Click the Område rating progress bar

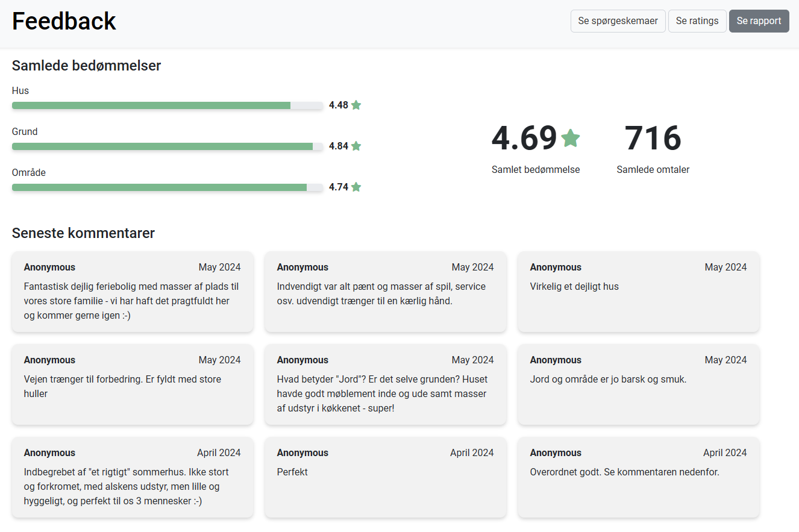tap(168, 187)
